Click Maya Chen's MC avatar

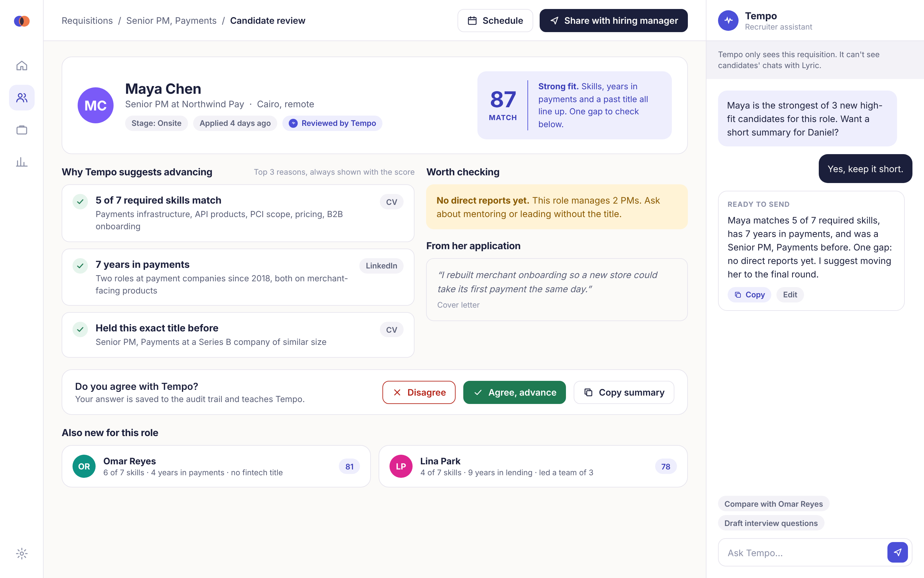click(x=96, y=105)
